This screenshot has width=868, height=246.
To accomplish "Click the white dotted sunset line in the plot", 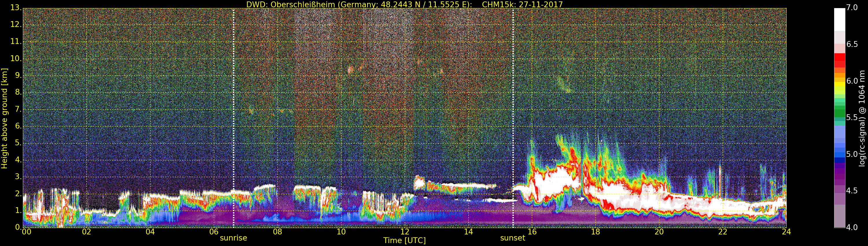I will [513, 118].
